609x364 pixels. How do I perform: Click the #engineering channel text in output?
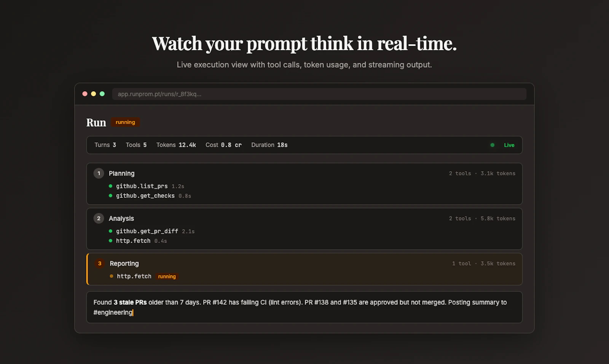point(113,312)
